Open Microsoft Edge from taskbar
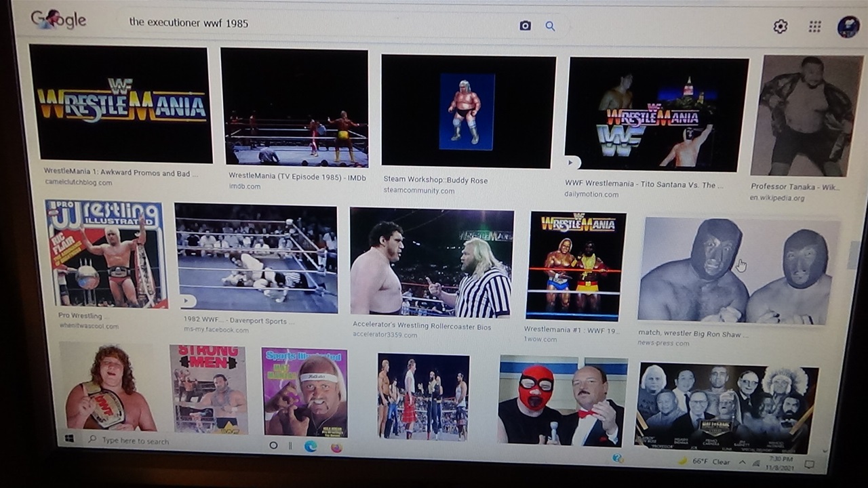The height and width of the screenshot is (488, 868). 311,447
